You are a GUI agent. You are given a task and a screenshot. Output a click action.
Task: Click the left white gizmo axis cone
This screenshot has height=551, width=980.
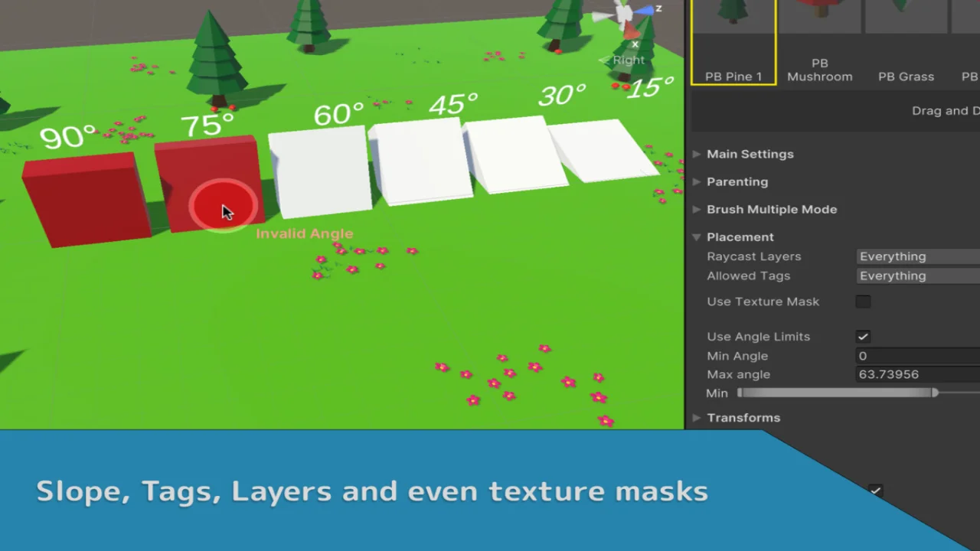603,16
